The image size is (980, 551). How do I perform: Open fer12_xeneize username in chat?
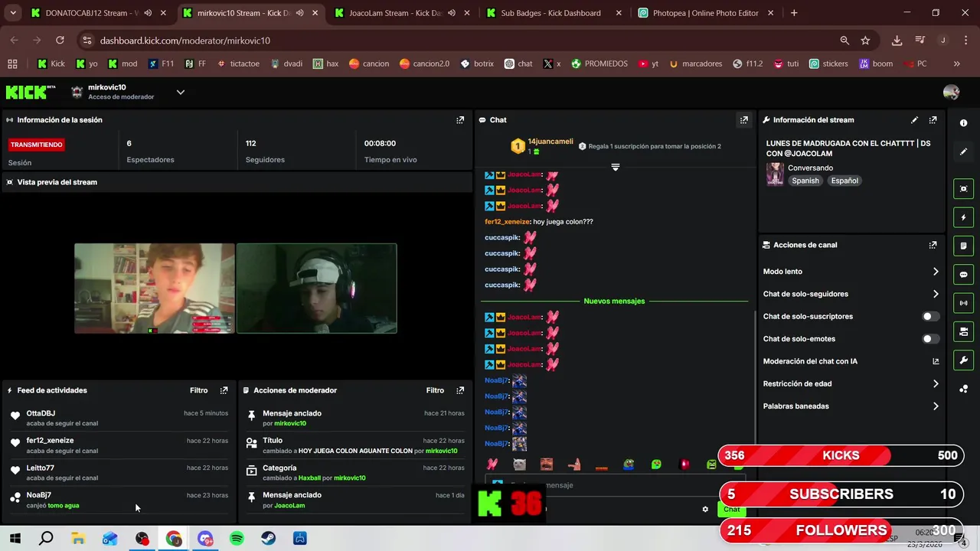[x=507, y=222]
